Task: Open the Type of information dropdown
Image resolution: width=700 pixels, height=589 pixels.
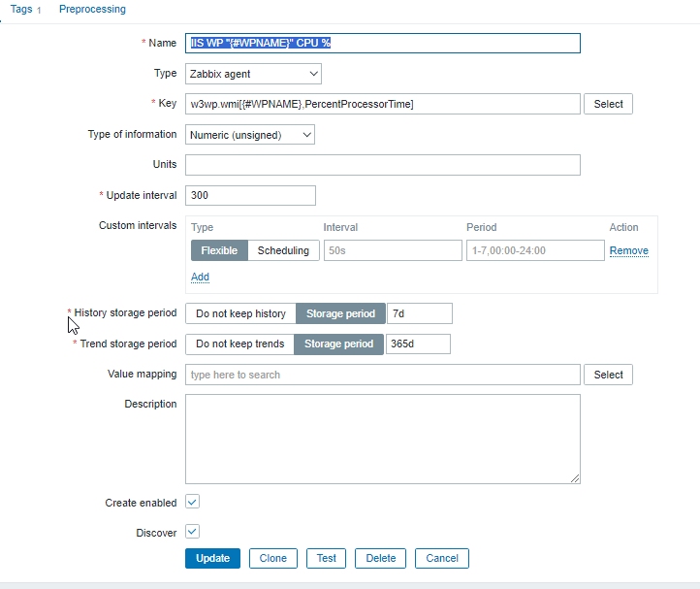Action: click(249, 135)
